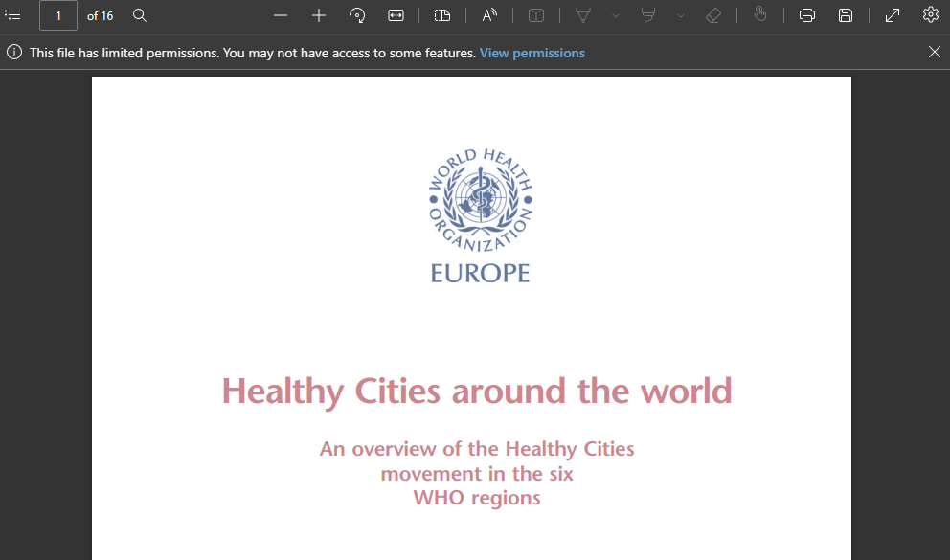Expand the Draw tool options dropdown

click(x=616, y=15)
